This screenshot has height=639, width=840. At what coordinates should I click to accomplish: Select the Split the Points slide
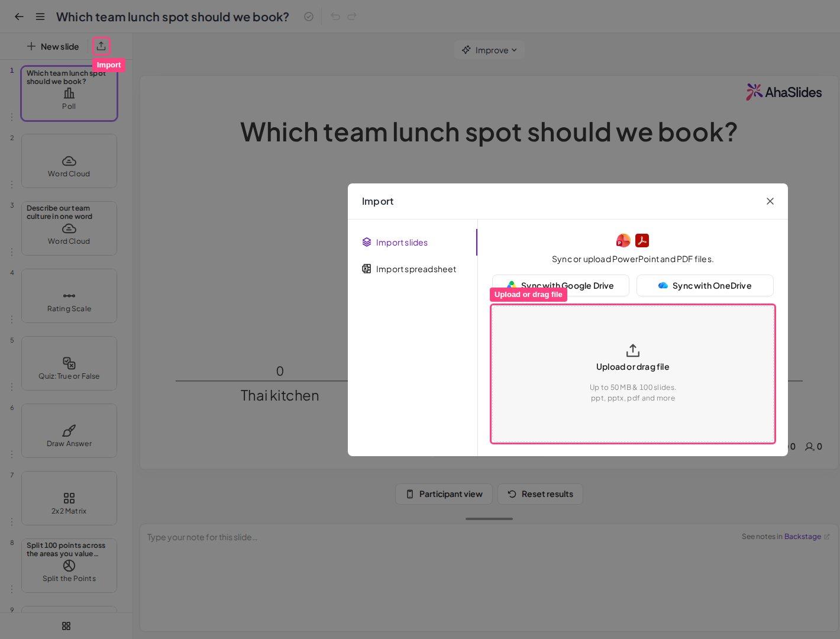click(x=69, y=566)
